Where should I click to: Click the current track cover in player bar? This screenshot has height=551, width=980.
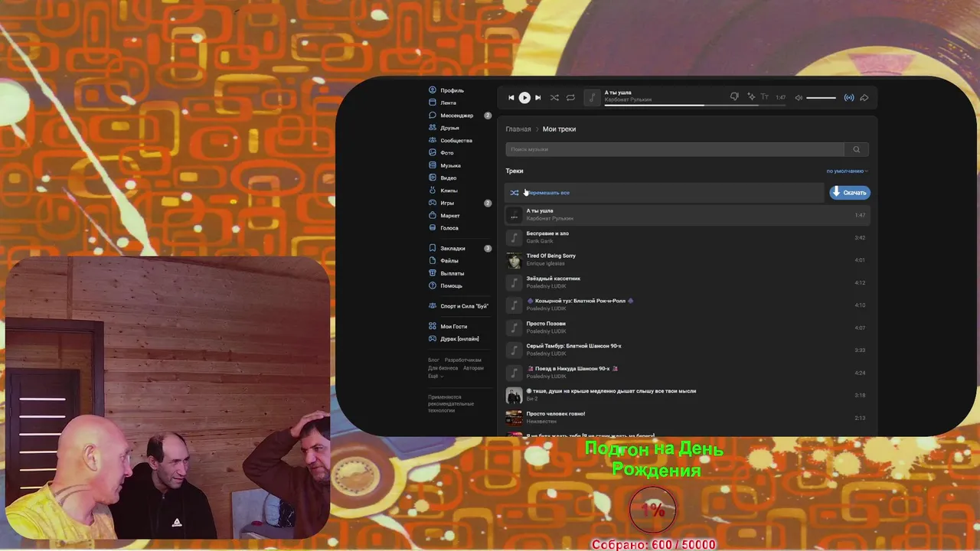tap(592, 97)
